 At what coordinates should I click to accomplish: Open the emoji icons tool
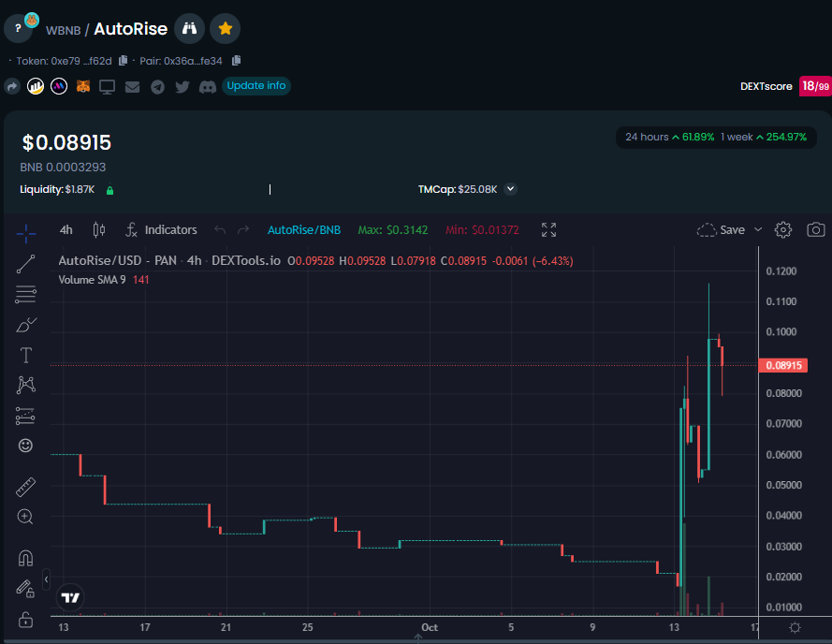coord(25,446)
